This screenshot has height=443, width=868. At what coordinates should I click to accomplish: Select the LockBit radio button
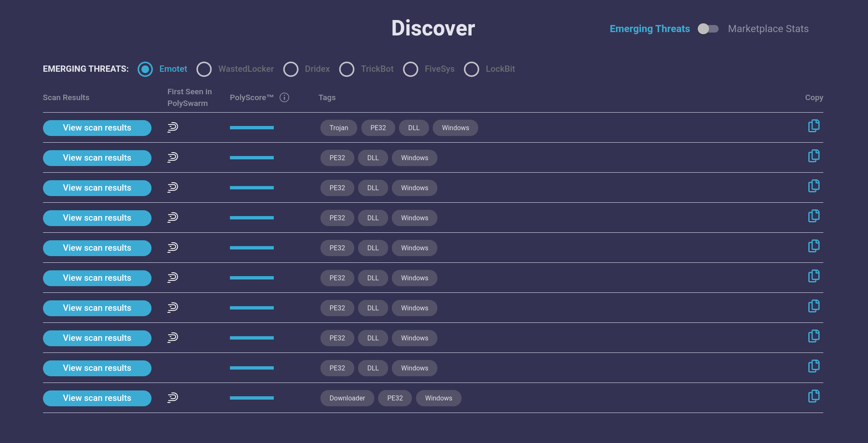pyautogui.click(x=472, y=69)
